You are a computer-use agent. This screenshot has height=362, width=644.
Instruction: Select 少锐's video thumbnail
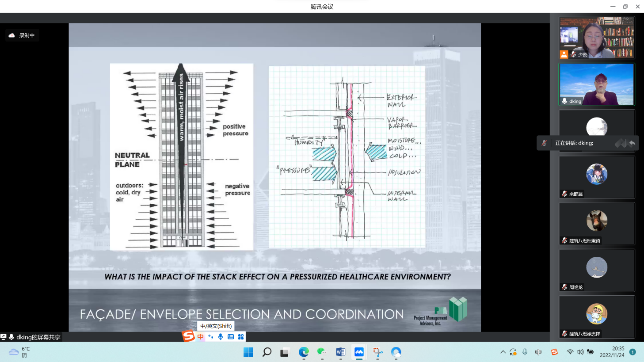point(596,38)
